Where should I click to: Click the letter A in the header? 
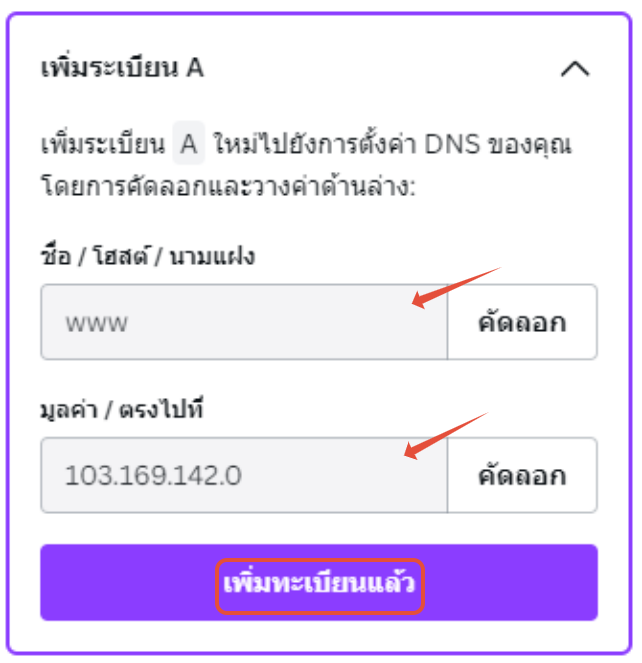click(x=195, y=68)
